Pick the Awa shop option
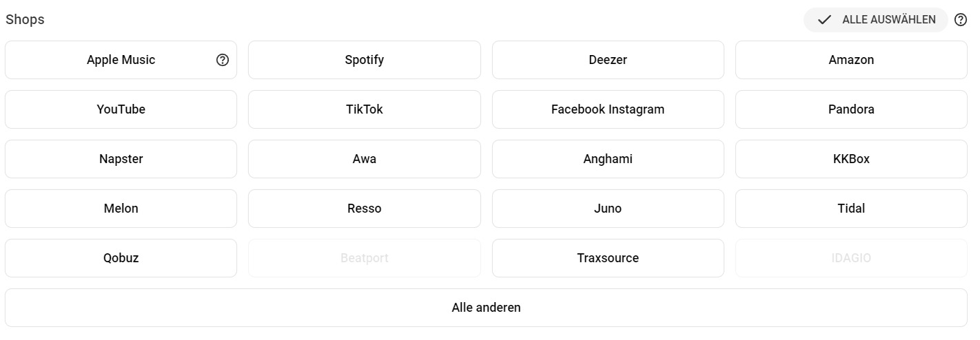Screen dimensions: 980x340 [x=365, y=159]
